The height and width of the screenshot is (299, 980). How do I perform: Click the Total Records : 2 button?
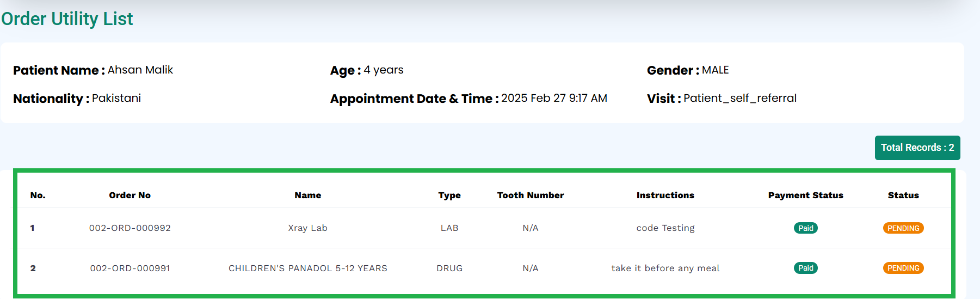pyautogui.click(x=917, y=148)
